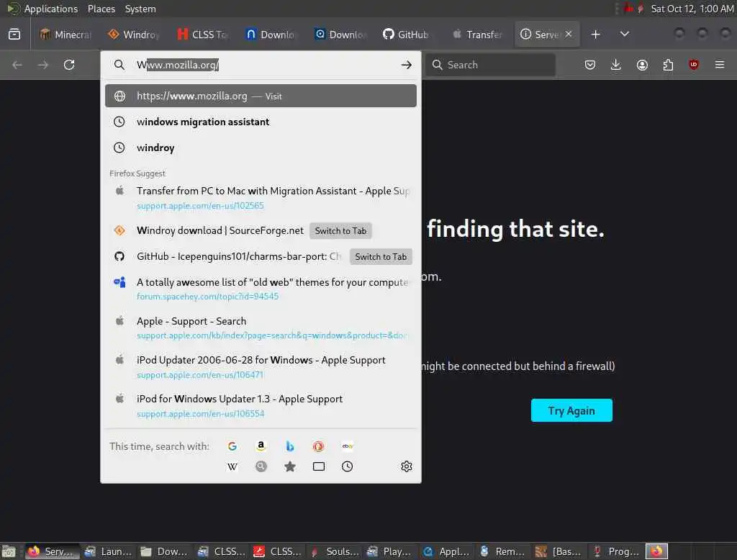737x560 pixels.
Task: Open iPod for Windows Updater 1.3 suggestion
Action: (261, 406)
